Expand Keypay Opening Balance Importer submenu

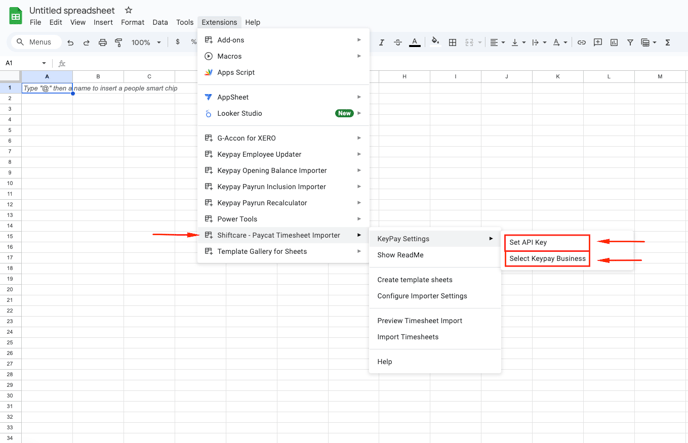[283, 171]
